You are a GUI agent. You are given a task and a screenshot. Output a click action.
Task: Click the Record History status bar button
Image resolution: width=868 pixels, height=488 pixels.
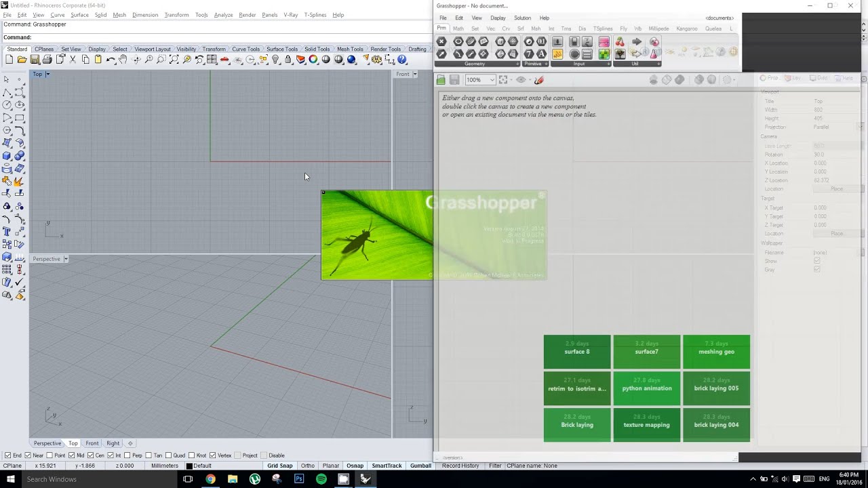460,466
